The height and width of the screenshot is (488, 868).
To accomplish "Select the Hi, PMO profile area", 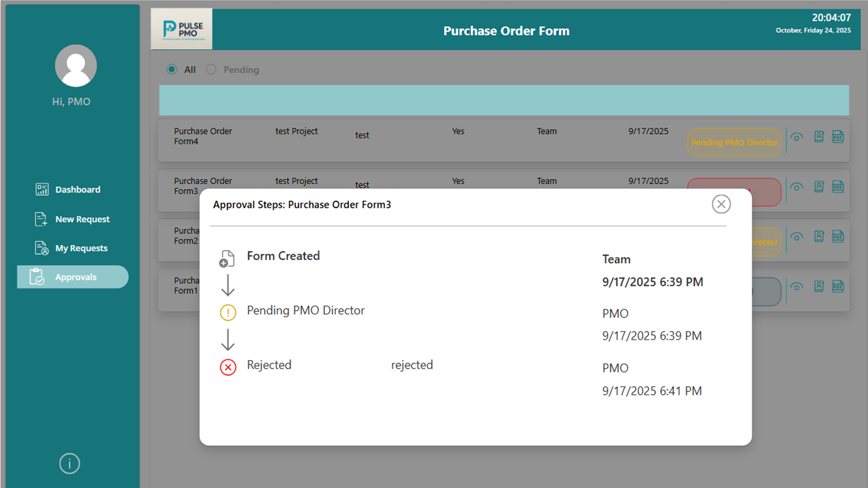I will click(x=71, y=101).
